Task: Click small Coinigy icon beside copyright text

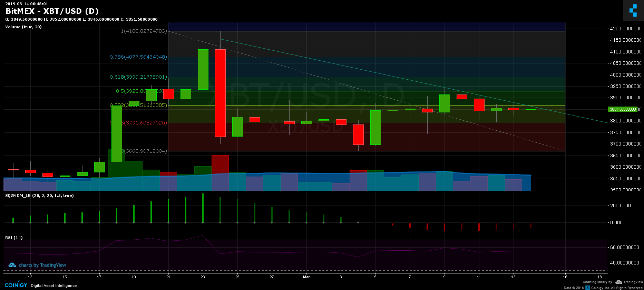Action: coord(587,288)
